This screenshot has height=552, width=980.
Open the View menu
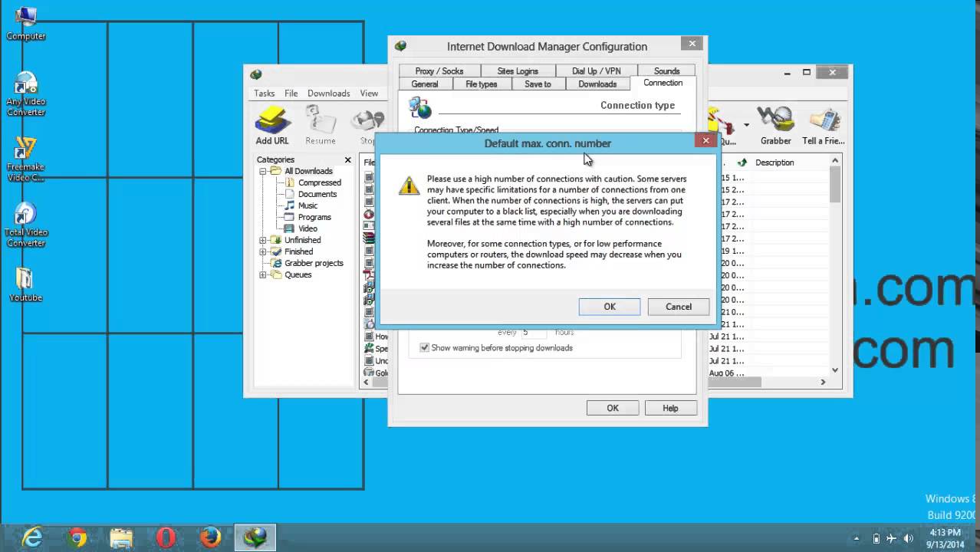(x=369, y=93)
